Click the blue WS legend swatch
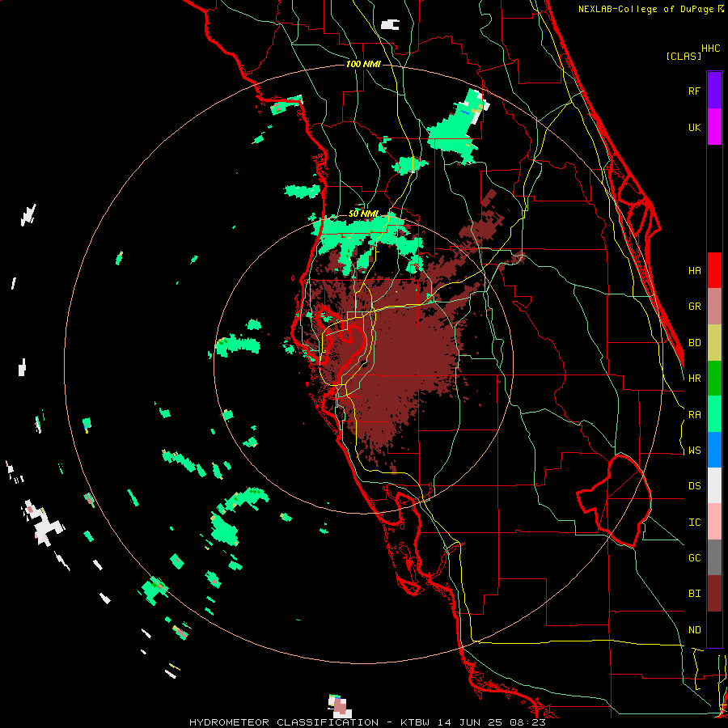 [x=714, y=450]
